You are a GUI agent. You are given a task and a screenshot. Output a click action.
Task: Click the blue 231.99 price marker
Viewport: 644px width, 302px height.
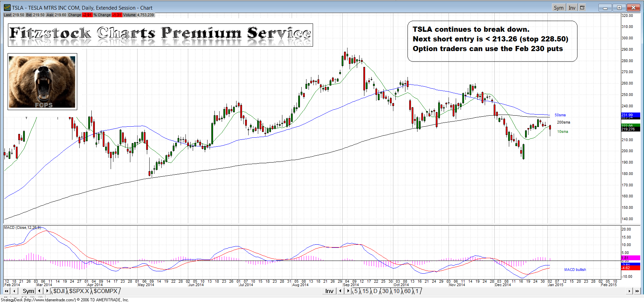pyautogui.click(x=630, y=115)
